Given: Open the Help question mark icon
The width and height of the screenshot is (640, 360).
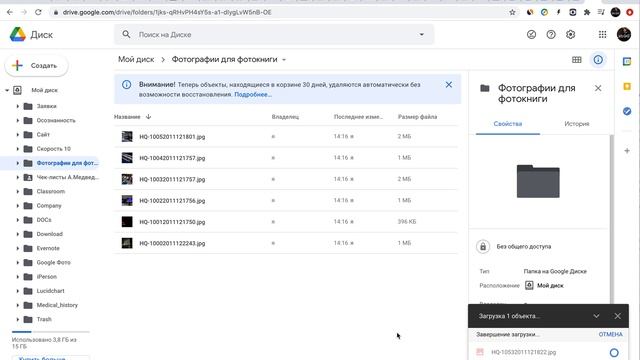Looking at the screenshot, I should coord(551,35).
